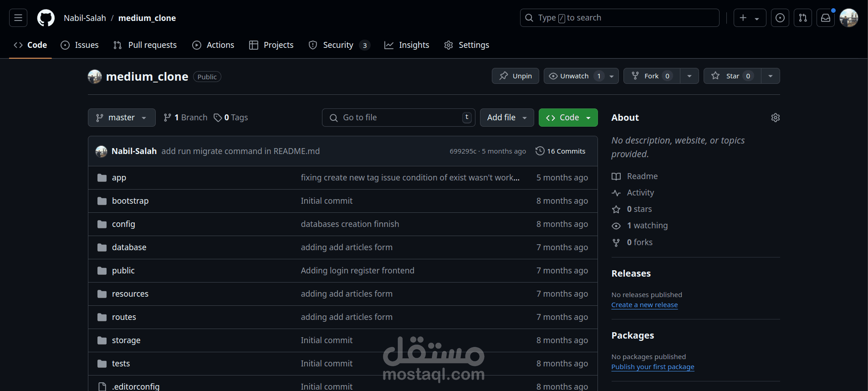The height and width of the screenshot is (391, 868).
Task: Open 'Adding login register frontend' commit message
Action: pyautogui.click(x=357, y=271)
